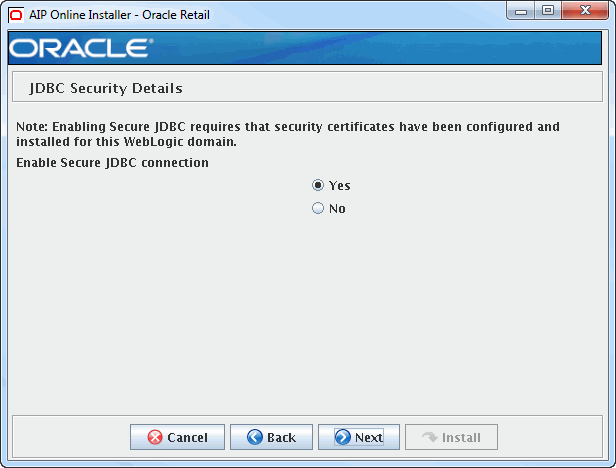Screen dimensions: 616x468
Task: Click the Enable Secure JDBC connection label
Action: pyautogui.click(x=112, y=163)
